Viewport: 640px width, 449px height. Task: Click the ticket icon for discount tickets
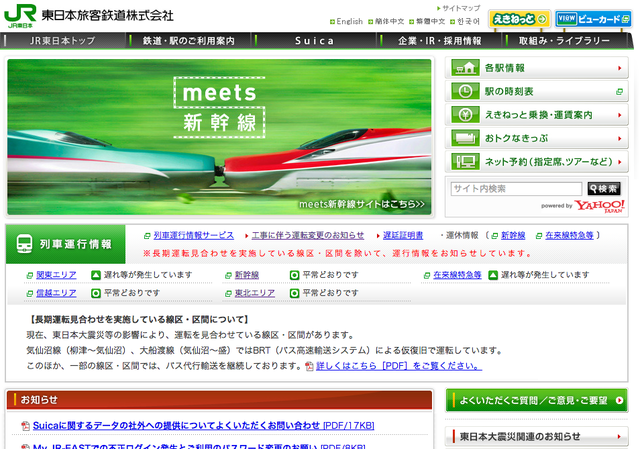(465, 138)
